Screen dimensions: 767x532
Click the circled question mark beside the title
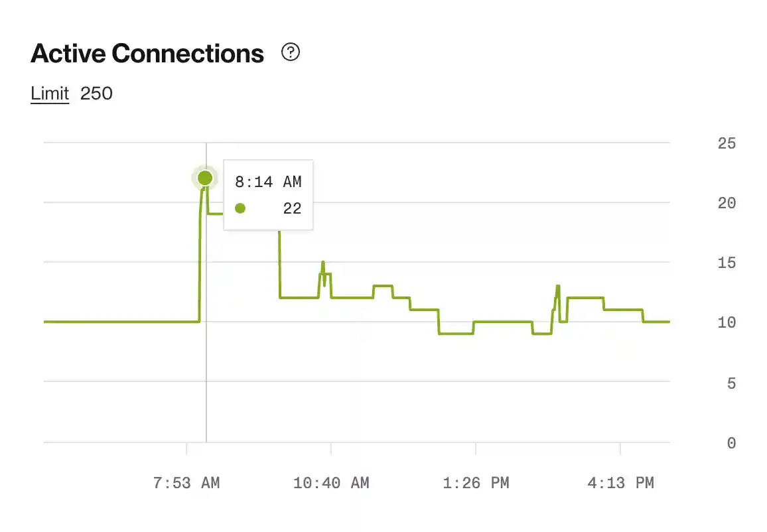pyautogui.click(x=290, y=52)
